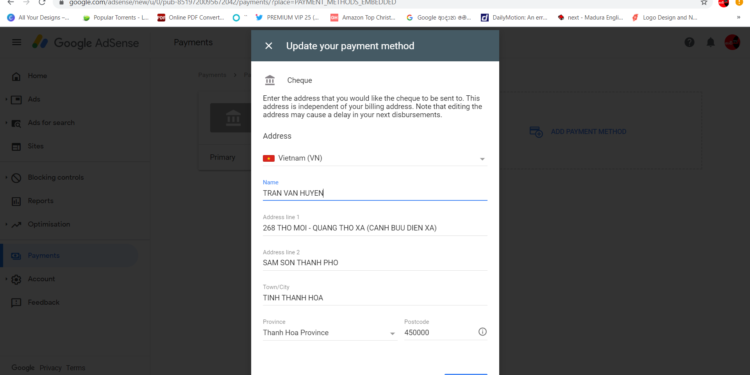Reload the page
Image resolution: width=750 pixels, height=375 pixels.
click(x=42, y=2)
